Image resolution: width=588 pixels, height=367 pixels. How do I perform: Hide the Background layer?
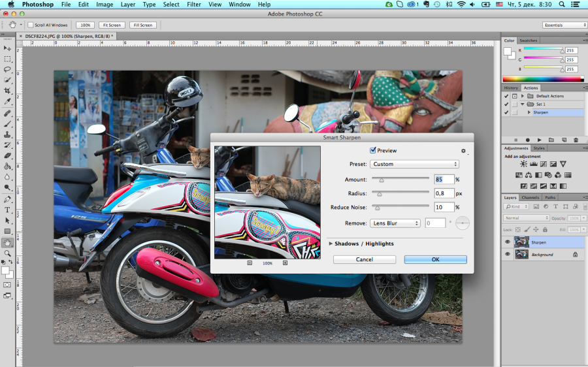point(508,254)
